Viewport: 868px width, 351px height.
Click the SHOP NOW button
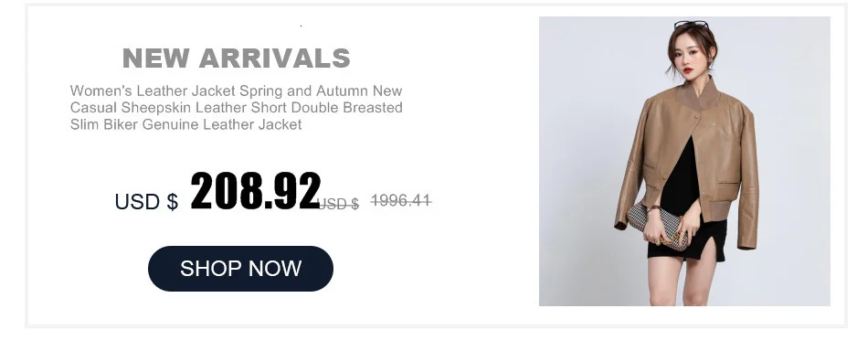(x=240, y=269)
